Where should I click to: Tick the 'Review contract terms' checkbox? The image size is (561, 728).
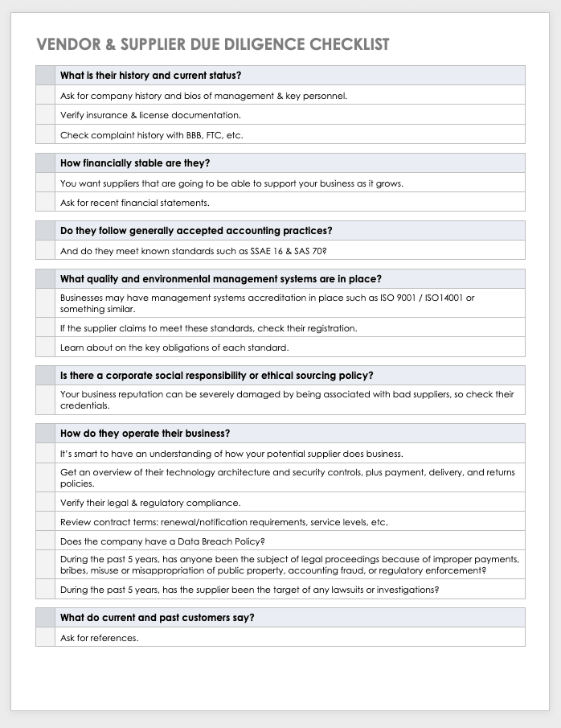46,522
